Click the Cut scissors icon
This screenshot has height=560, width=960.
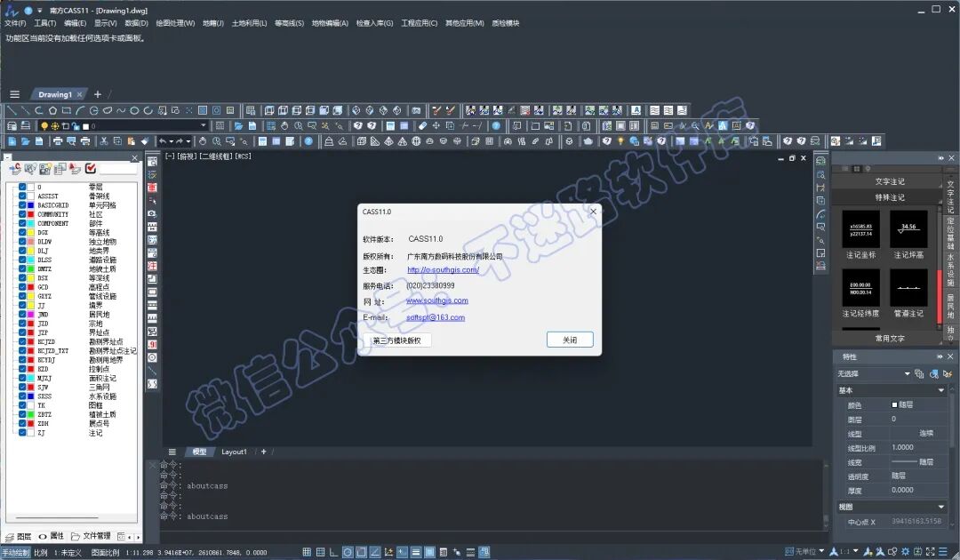click(x=103, y=141)
